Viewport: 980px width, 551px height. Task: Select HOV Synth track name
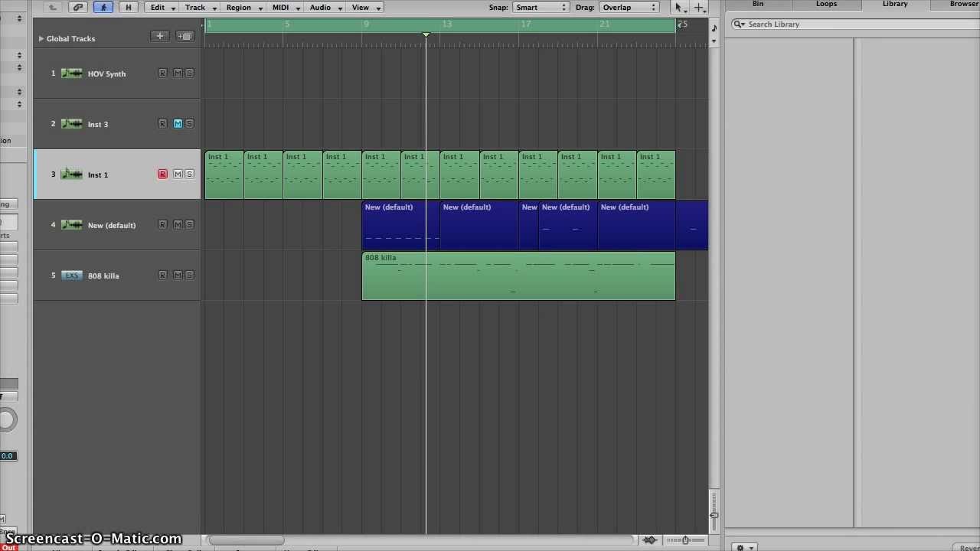(106, 73)
